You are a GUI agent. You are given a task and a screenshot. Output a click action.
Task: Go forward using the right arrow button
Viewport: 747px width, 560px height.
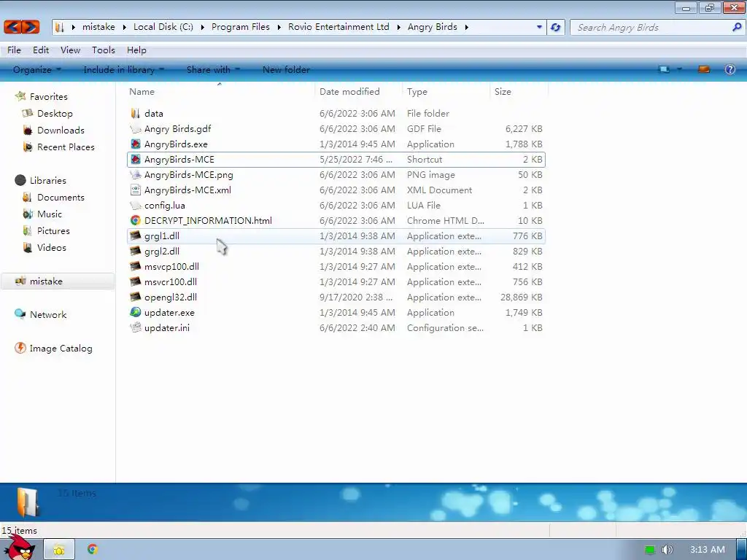(x=31, y=27)
